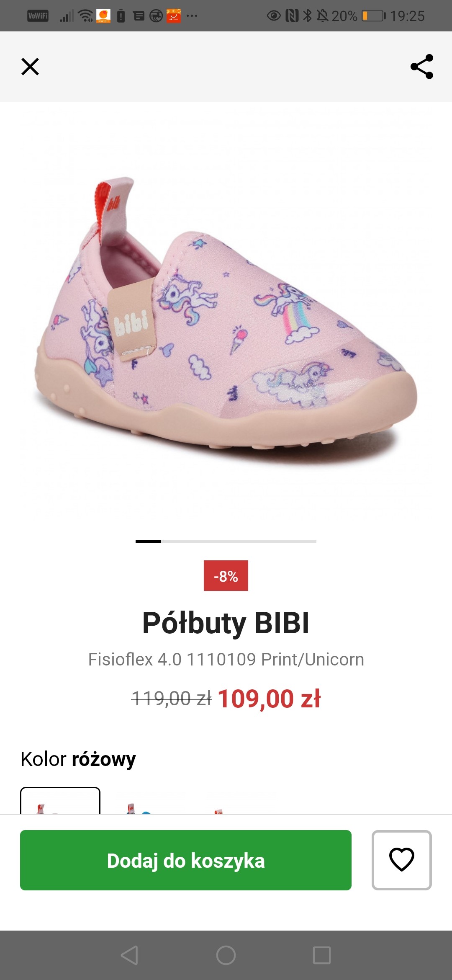
Task: Tap the eye comfort status icon
Action: coord(274,16)
